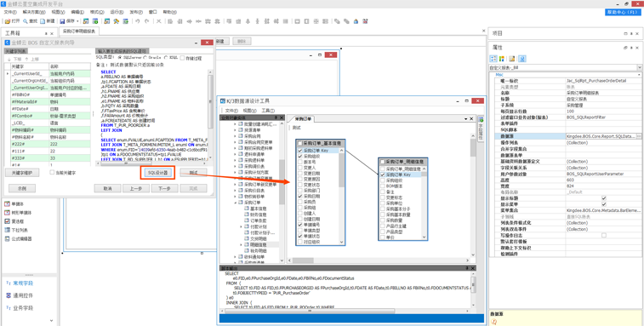644x326 pixels.
Task: Click the SQL设计器 button
Action: (x=157, y=173)
